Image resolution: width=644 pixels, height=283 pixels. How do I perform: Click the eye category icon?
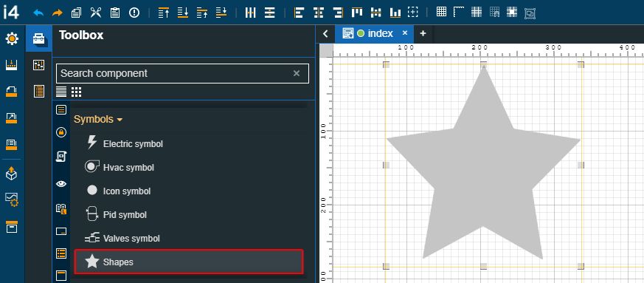coord(61,184)
